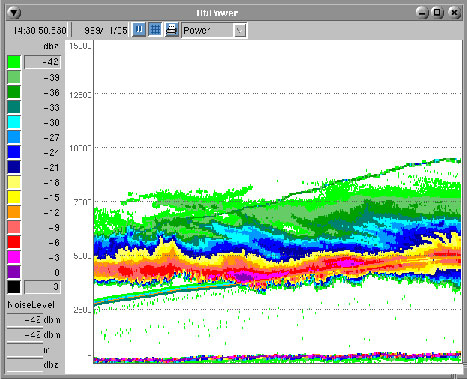
Task: Click the Power combo box arrow
Action: pyautogui.click(x=240, y=31)
